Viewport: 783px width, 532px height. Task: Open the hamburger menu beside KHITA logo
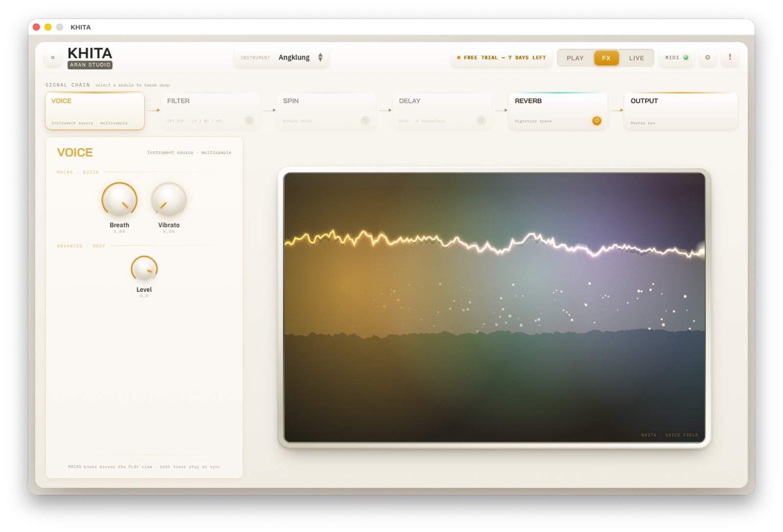point(53,58)
